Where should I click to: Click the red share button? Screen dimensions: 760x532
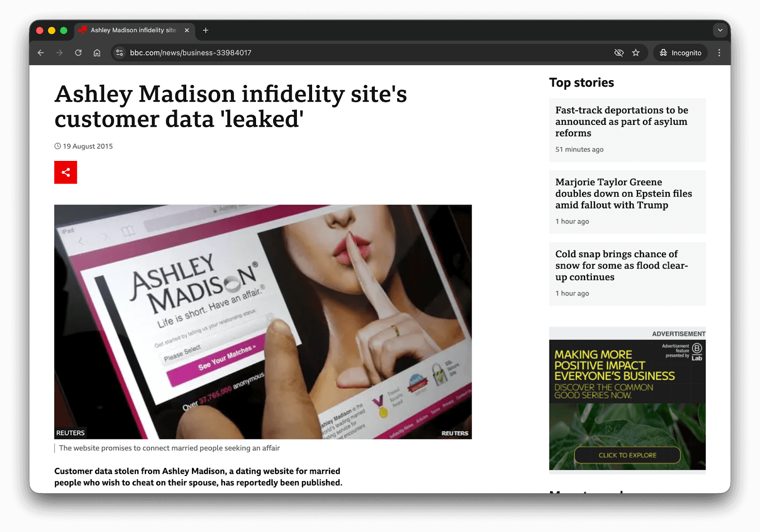(x=66, y=172)
